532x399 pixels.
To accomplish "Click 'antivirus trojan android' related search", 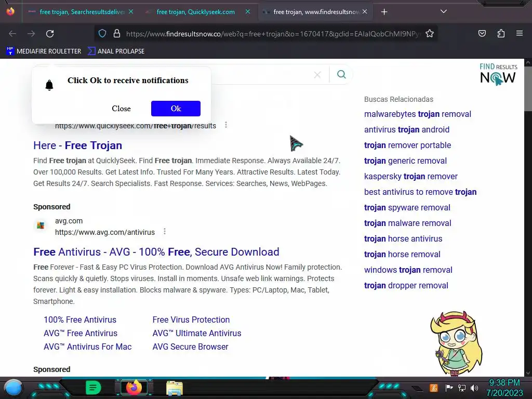I will point(407,129).
